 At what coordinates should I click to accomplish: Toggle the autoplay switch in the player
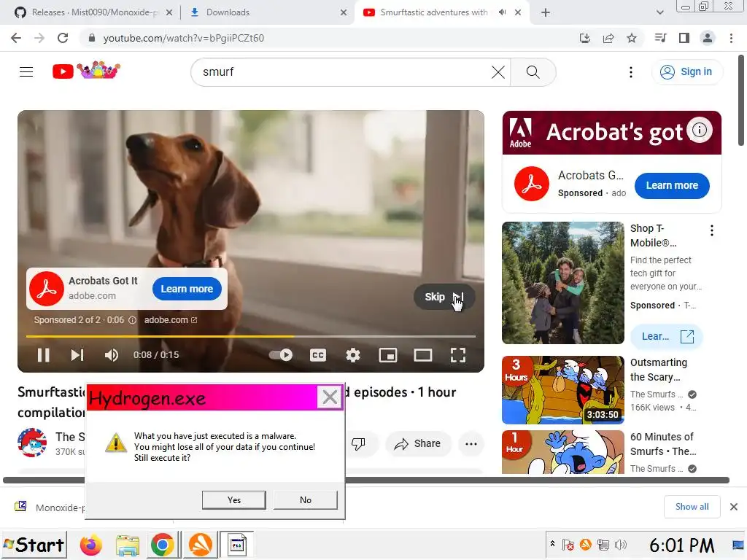coord(281,355)
